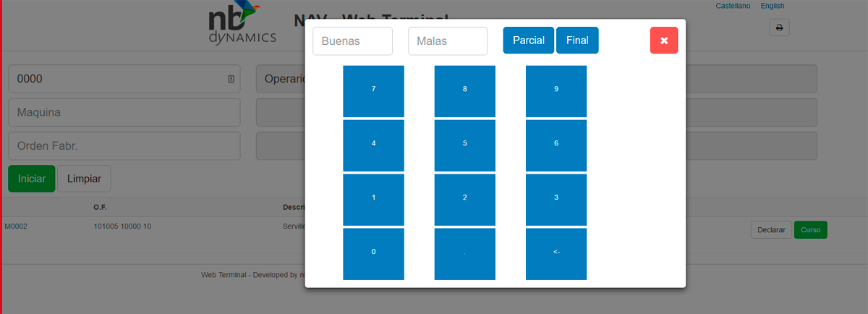Close the keypad dialog with red X
The image size is (868, 314).
[x=664, y=41]
